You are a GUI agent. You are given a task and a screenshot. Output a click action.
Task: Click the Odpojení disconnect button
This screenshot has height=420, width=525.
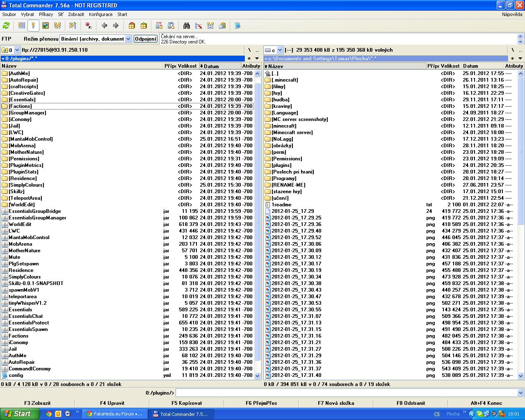click(146, 39)
